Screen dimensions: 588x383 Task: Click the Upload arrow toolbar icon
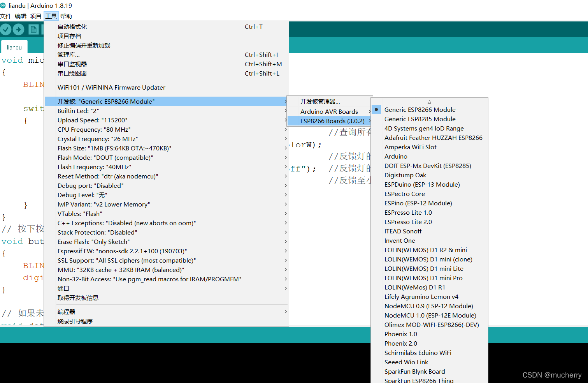18,29
